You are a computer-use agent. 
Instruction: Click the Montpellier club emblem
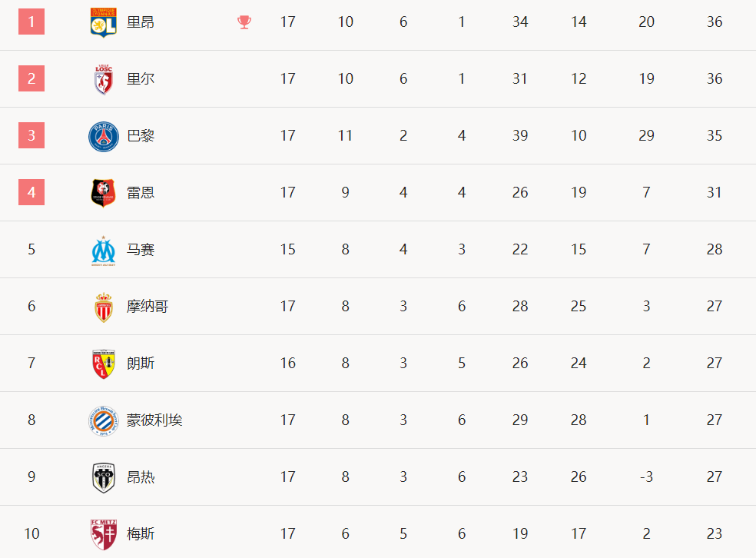[x=104, y=421]
